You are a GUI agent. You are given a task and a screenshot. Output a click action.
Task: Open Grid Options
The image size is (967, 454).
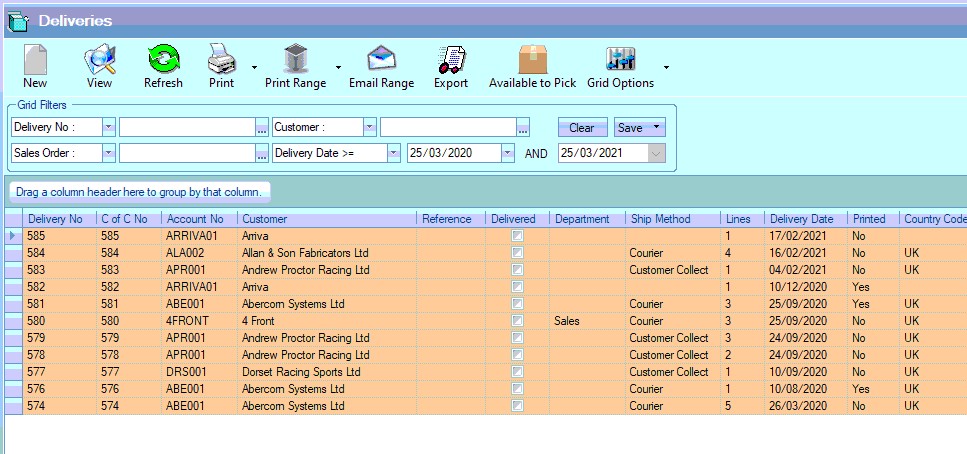pos(620,62)
